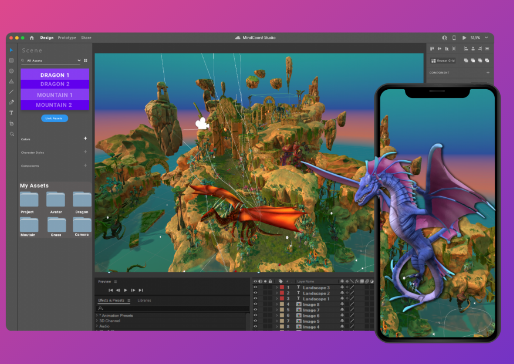Screen dimensions: 514x364
Task: Select the arrow selection tool
Action: tap(11, 50)
